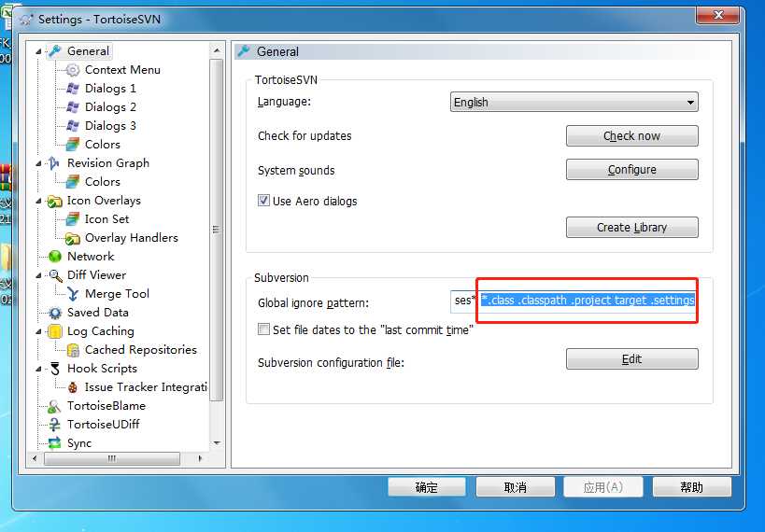Image resolution: width=765 pixels, height=532 pixels.
Task: Enable set file dates to last commit time
Action: 263,329
